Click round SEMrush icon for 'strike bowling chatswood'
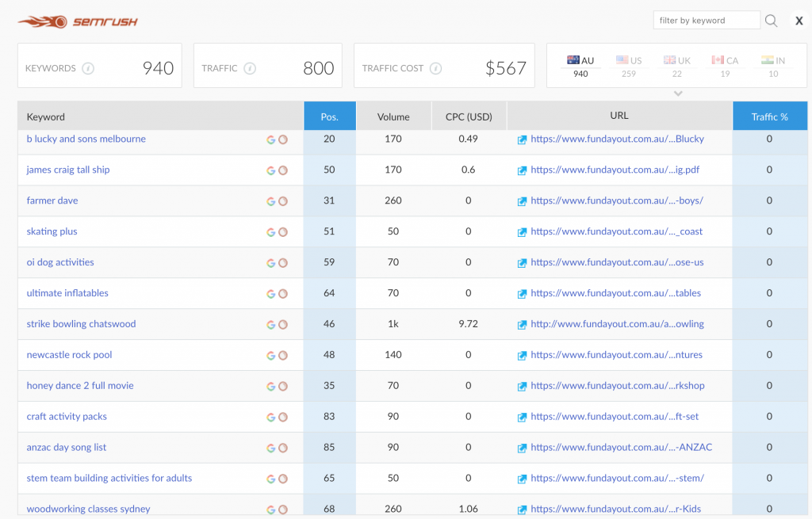 [x=283, y=325]
